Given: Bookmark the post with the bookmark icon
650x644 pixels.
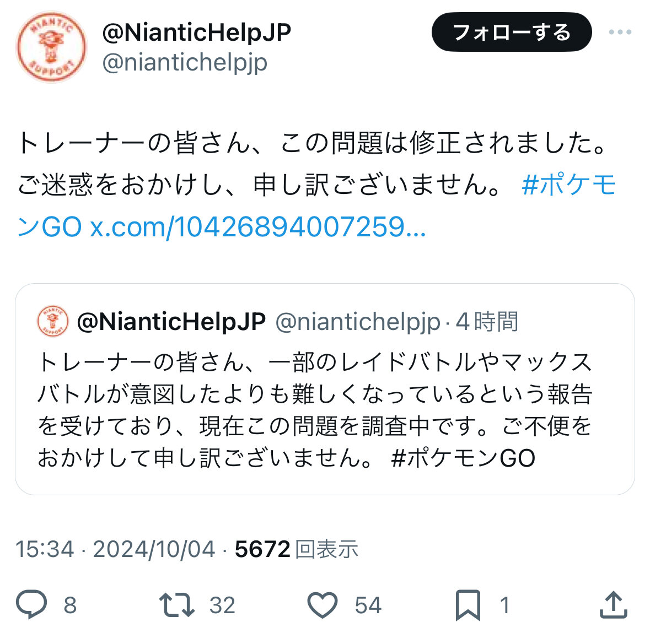Looking at the screenshot, I should pos(468,605).
